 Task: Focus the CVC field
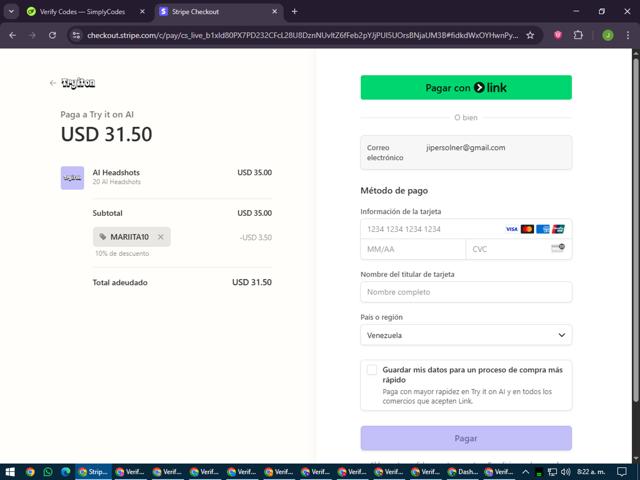click(519, 249)
